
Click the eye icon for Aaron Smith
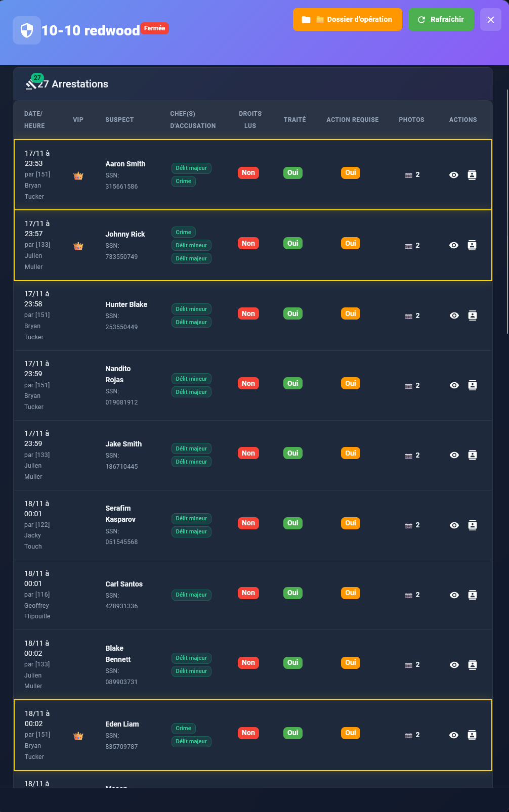[x=454, y=175]
